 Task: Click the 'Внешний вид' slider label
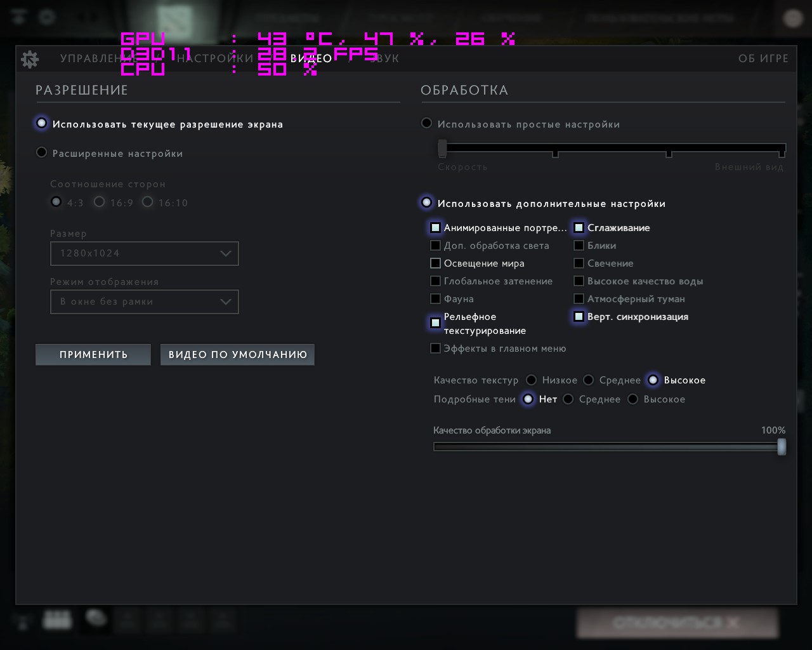coord(749,167)
